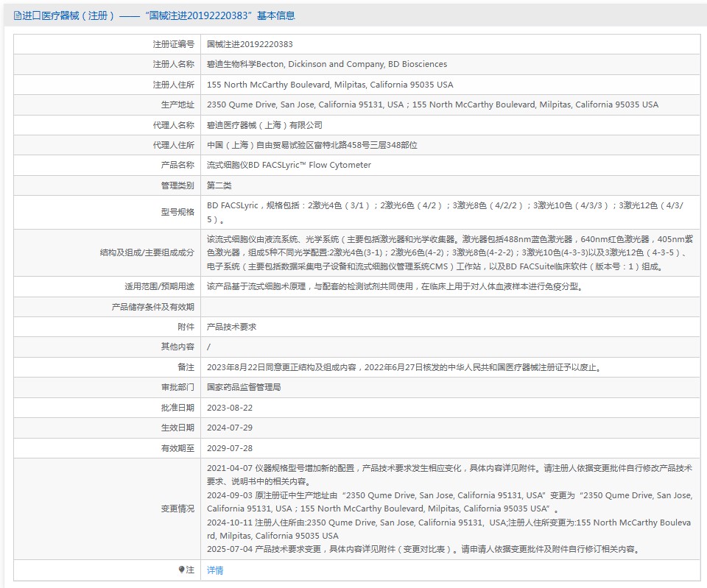Click the 生产地址 label
707x588 pixels.
pos(177,105)
